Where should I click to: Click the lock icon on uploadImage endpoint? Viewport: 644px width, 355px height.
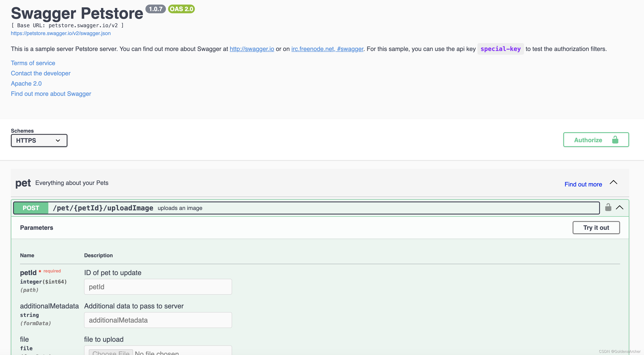pos(608,207)
